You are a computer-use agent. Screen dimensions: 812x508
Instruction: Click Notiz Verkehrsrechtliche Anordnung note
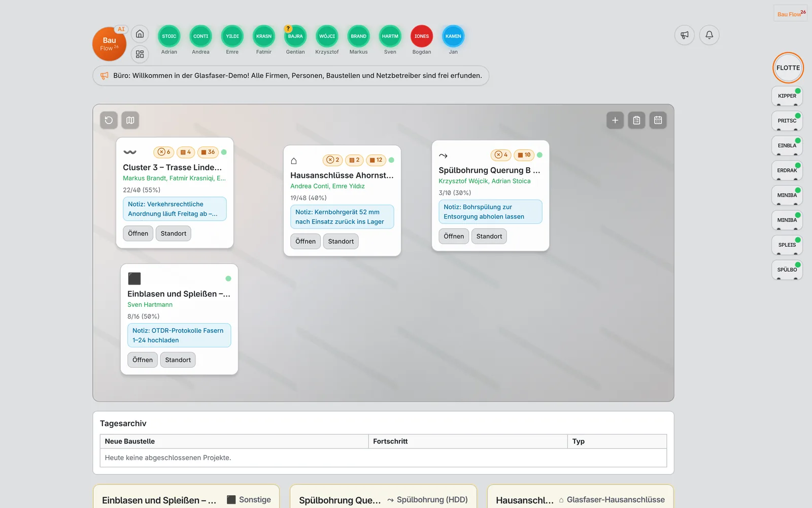coord(175,209)
